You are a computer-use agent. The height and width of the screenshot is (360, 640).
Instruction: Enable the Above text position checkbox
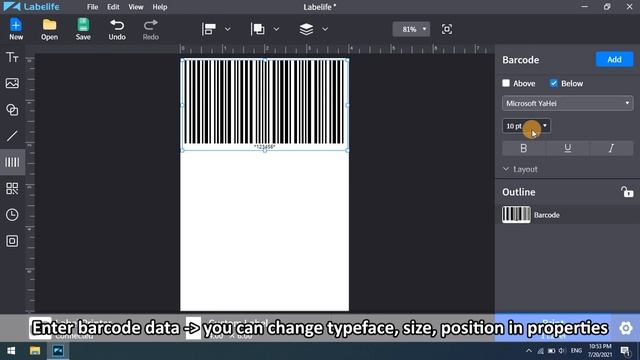506,83
